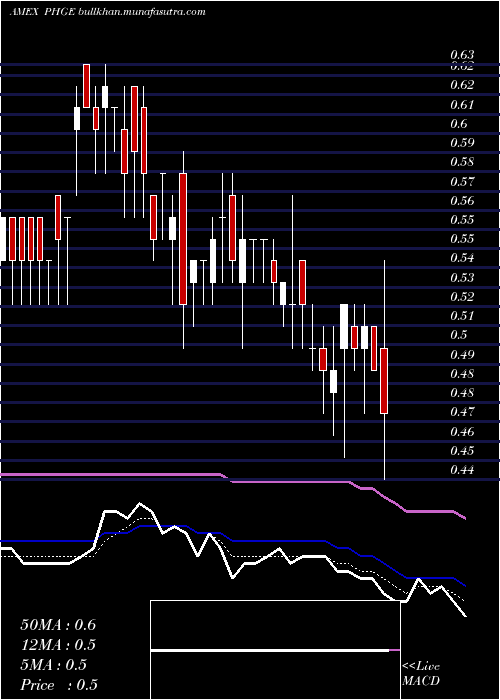Click the rightmost red candlestick
This screenshot has height=700, width=500.
point(384,381)
